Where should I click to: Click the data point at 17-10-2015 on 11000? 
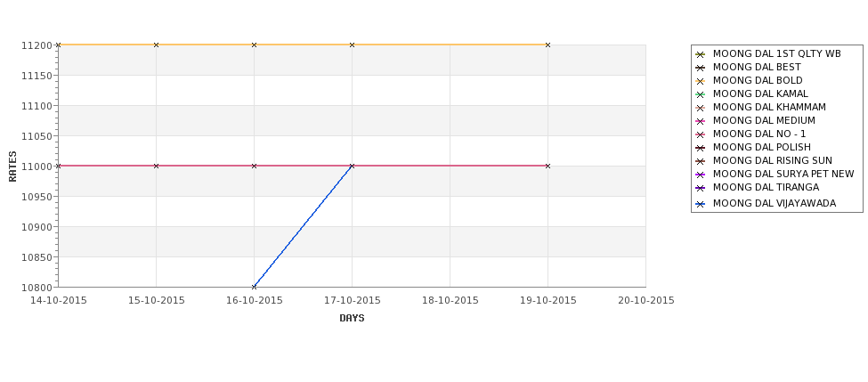coord(352,167)
